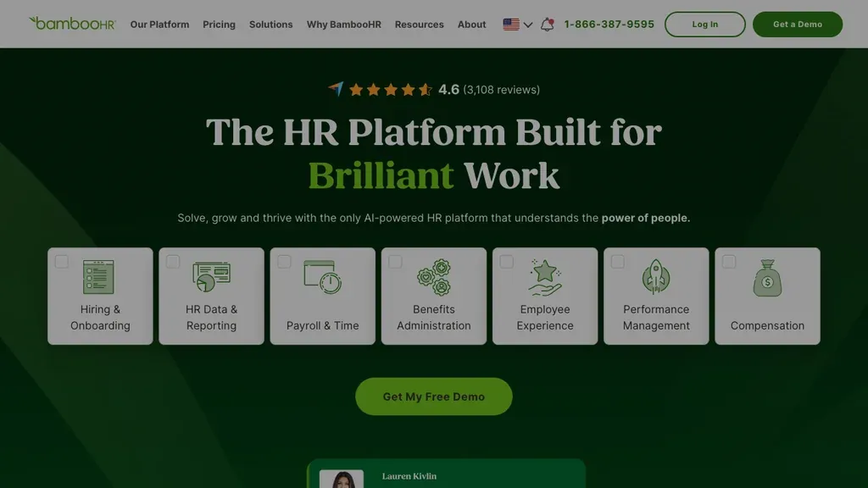The width and height of the screenshot is (868, 488).
Task: Click the BambooHR logo
Action: pyautogui.click(x=73, y=24)
